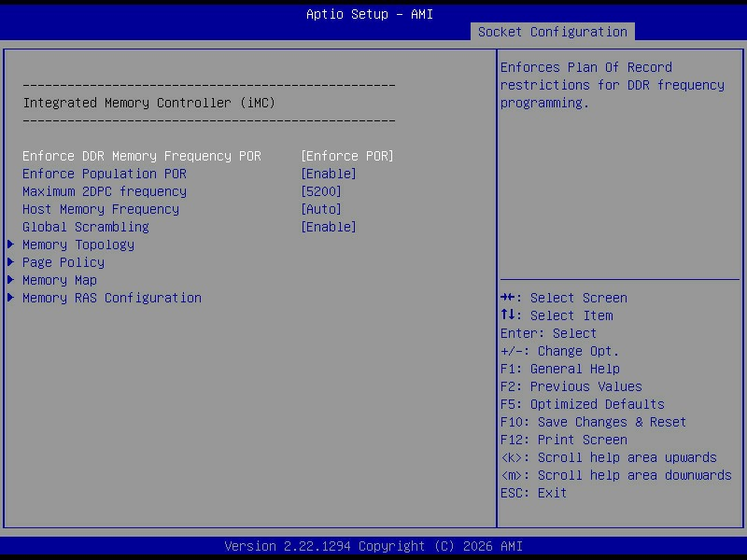Click <m>: Scroll help area downwards hint
The height and width of the screenshot is (560, 747).
(x=616, y=475)
